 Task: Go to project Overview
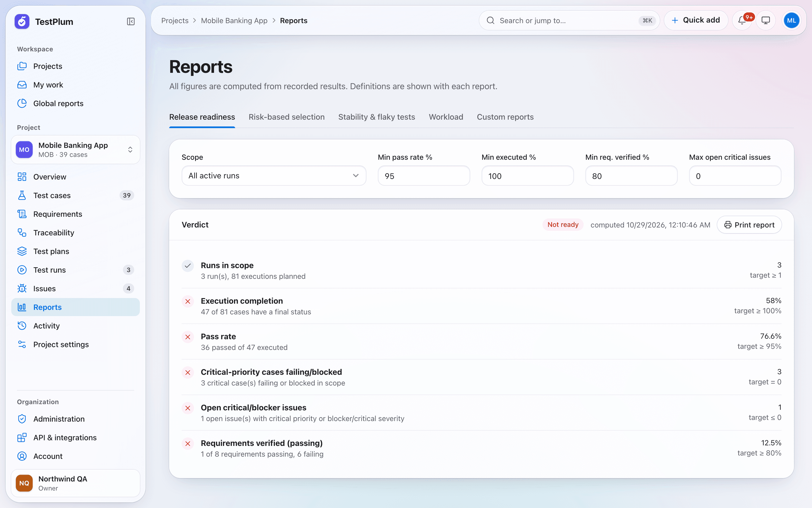(76, 177)
